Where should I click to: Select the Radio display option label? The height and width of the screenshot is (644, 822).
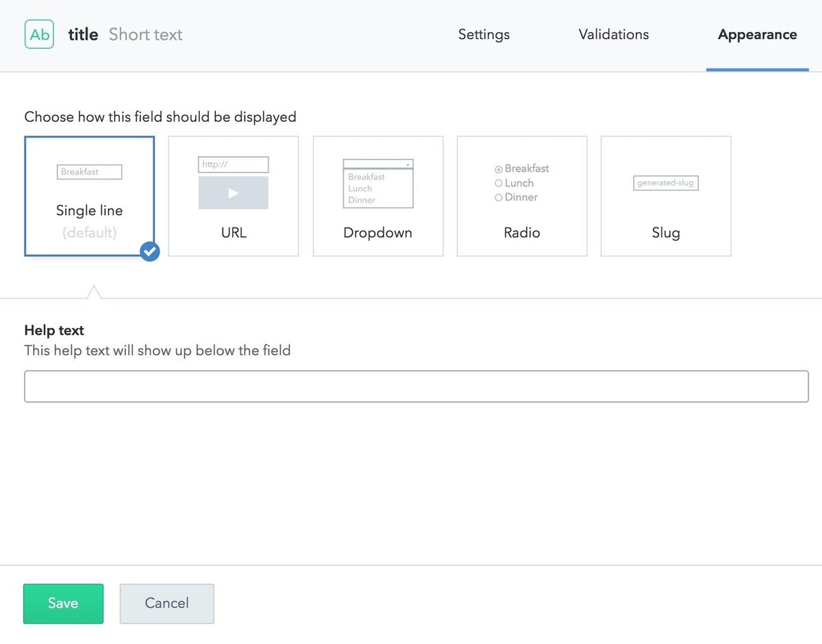tap(522, 233)
